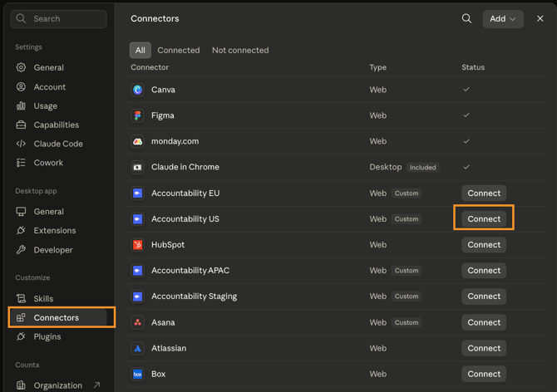
Task: Click the Accountability APAC icon
Action: click(x=137, y=271)
